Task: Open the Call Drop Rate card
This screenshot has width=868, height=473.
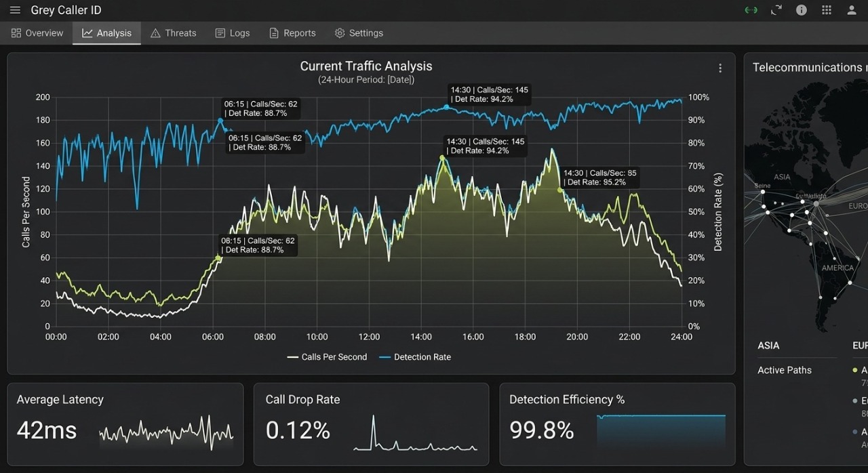Action: coord(371,424)
